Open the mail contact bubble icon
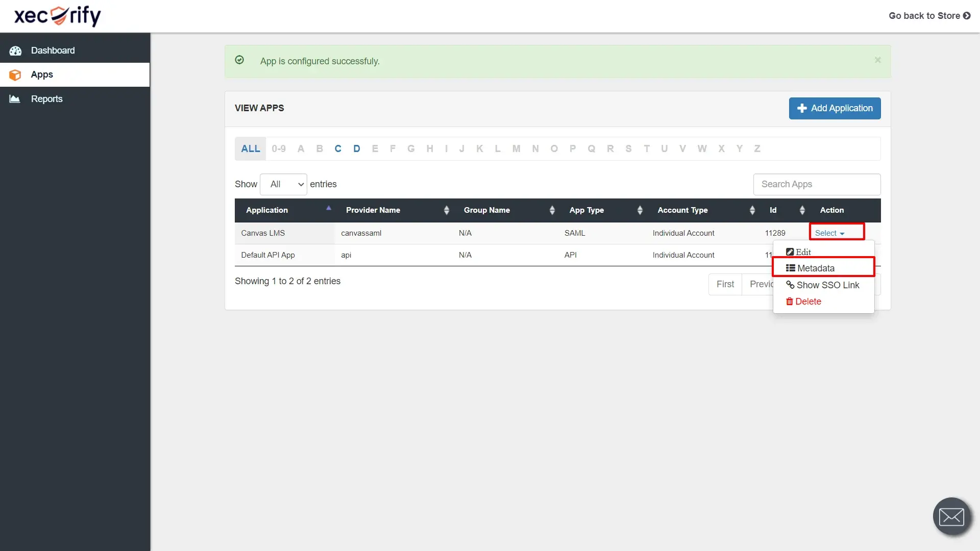The width and height of the screenshot is (980, 551). coord(951,516)
